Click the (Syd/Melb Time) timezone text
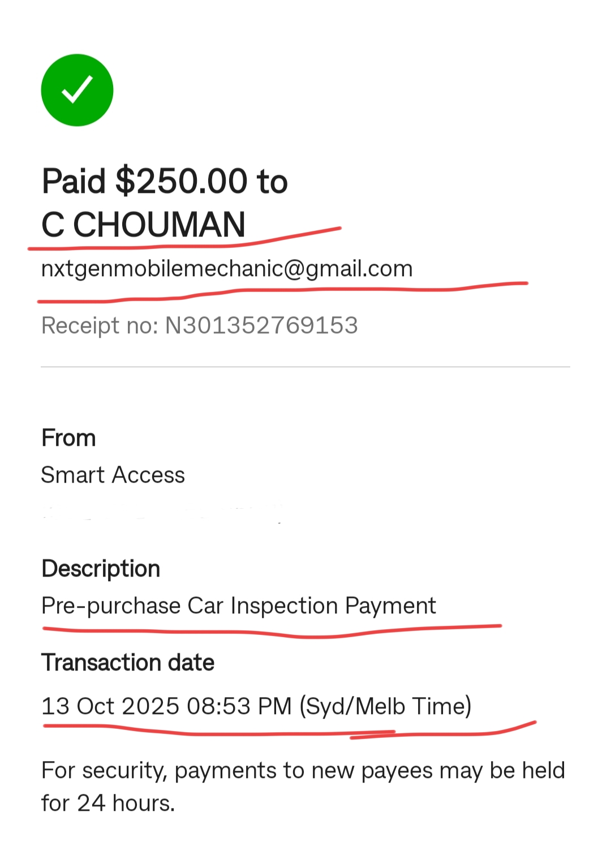 click(x=385, y=706)
